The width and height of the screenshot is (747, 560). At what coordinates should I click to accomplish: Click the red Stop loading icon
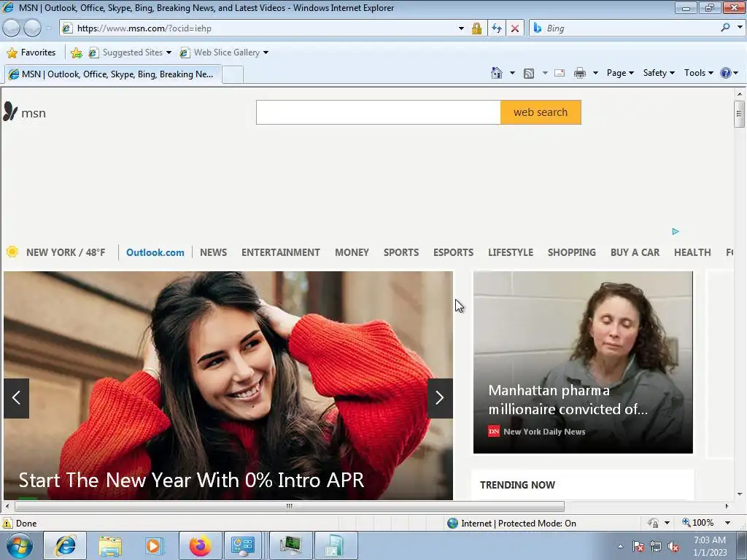click(x=515, y=28)
